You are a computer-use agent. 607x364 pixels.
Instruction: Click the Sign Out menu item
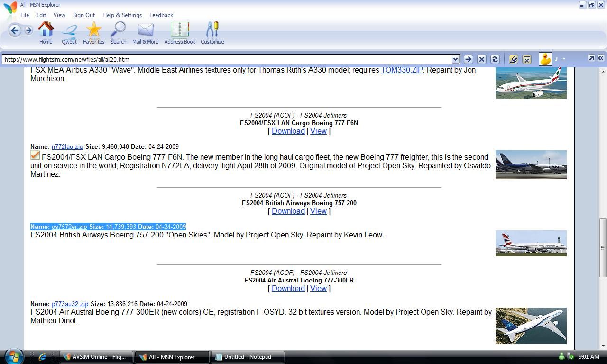[x=84, y=15]
